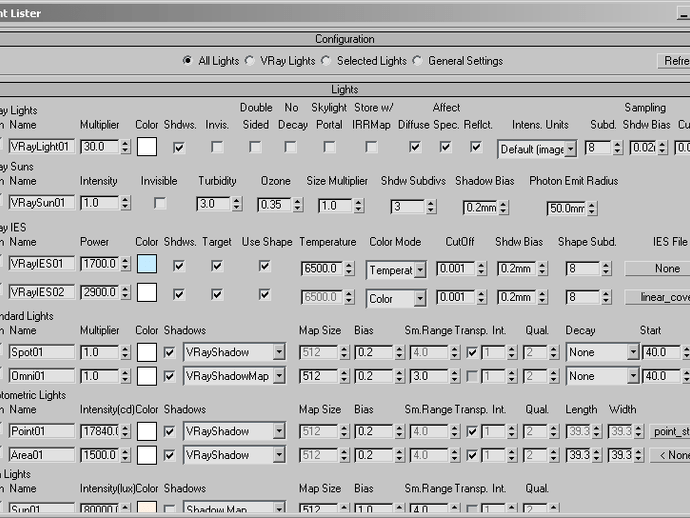Click Point01 Intensity(cd) value field
Viewport: 690px width, 518px height.
click(x=100, y=431)
